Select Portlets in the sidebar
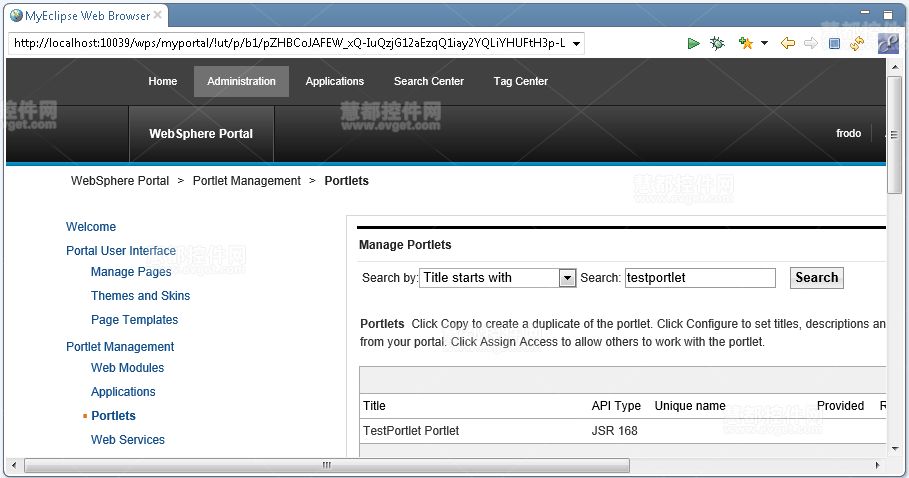 113,416
